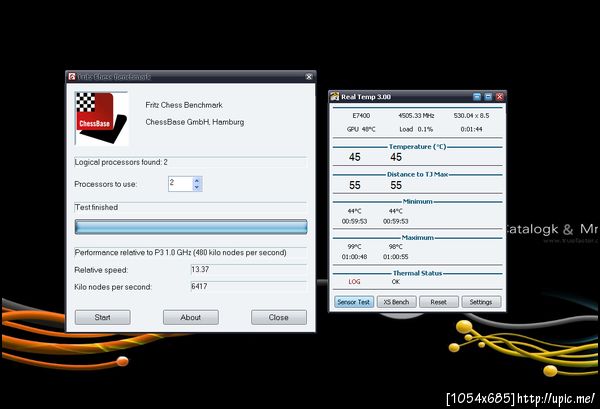600x409 pixels.
Task: Click the ChessBase GmbH, Hamburg text
Action: (x=195, y=122)
